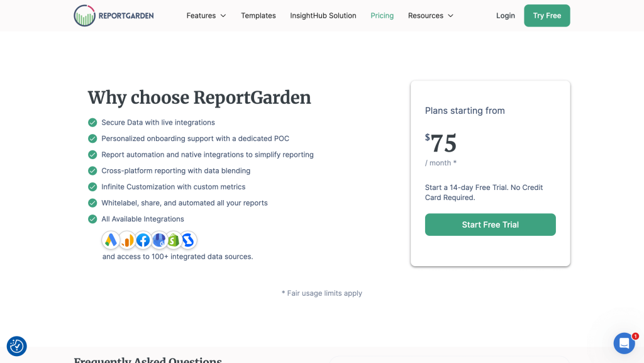Click the Start Free Trial button

pos(490,225)
